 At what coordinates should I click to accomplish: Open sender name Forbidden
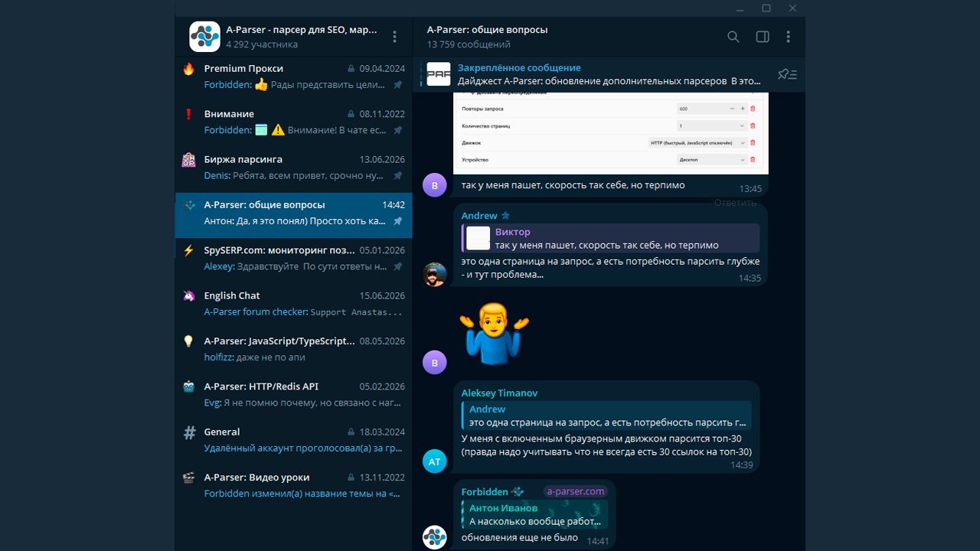pos(485,491)
